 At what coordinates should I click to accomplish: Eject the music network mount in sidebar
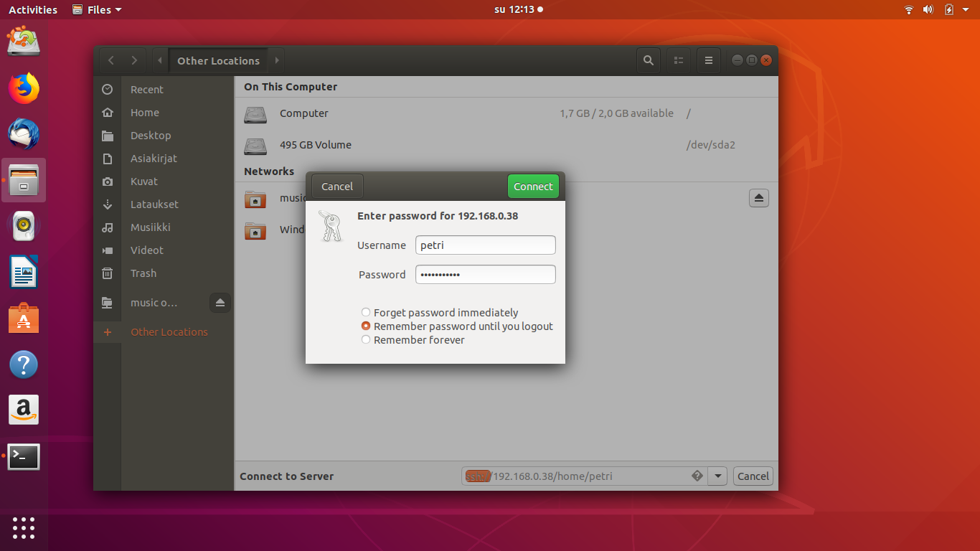click(x=220, y=303)
